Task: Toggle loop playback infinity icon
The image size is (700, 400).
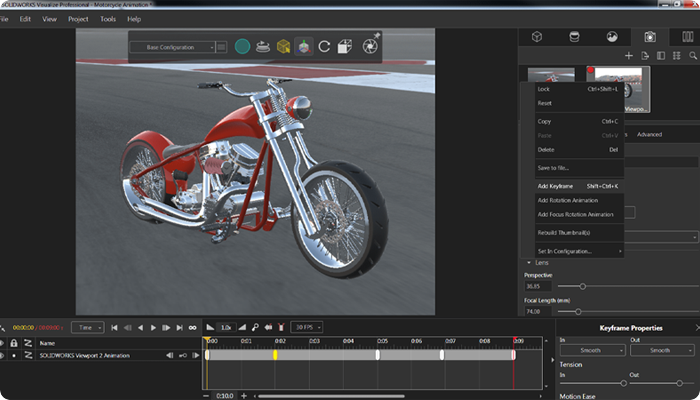Action: pos(193,327)
